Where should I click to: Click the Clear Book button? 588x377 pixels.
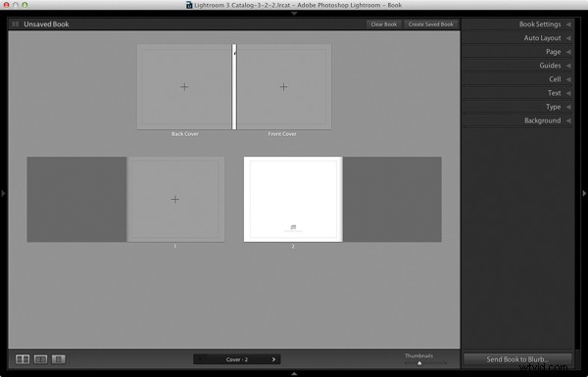pyautogui.click(x=383, y=24)
